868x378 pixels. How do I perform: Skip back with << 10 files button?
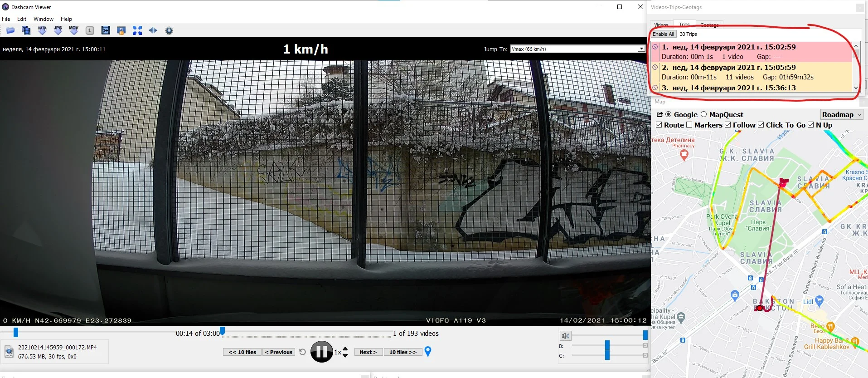point(242,352)
